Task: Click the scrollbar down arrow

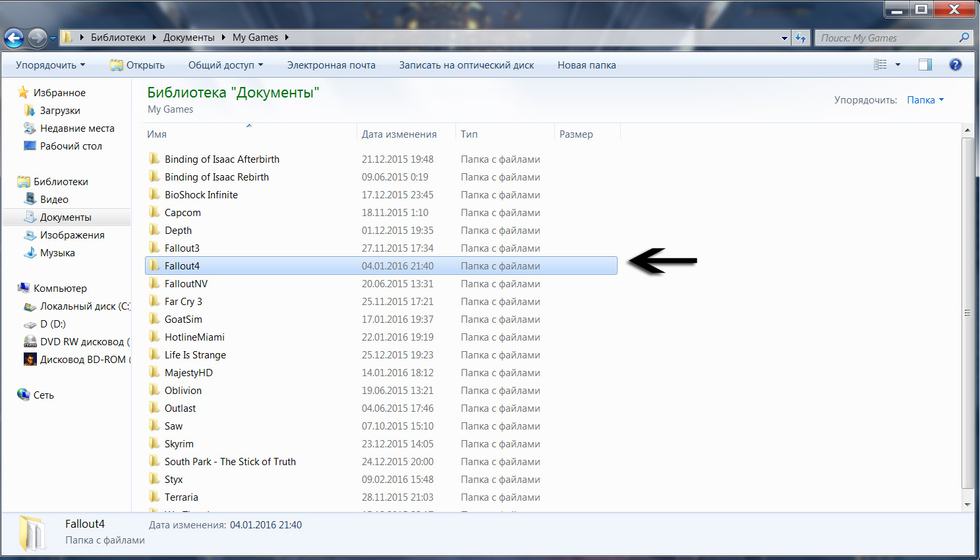Action: [x=967, y=505]
